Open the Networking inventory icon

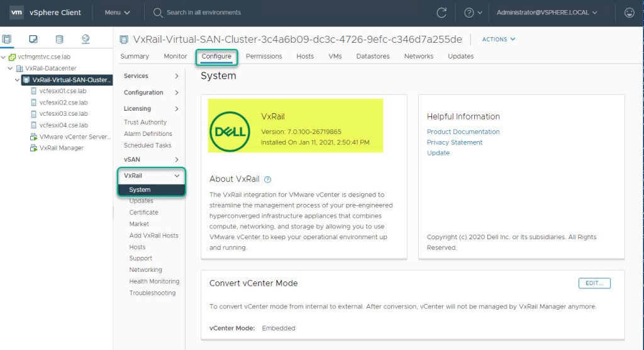coord(86,40)
